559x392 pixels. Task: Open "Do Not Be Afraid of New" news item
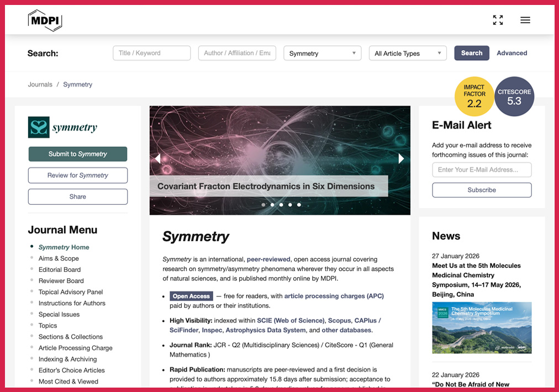coord(471,384)
